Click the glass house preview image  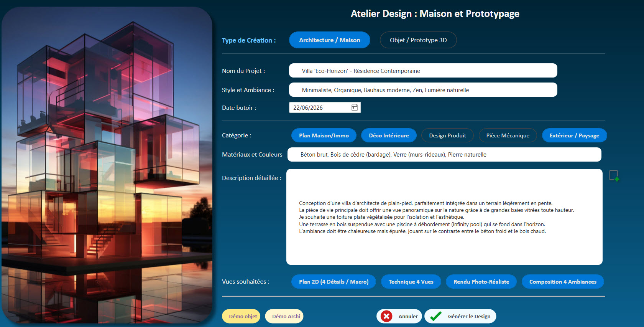coord(107,165)
